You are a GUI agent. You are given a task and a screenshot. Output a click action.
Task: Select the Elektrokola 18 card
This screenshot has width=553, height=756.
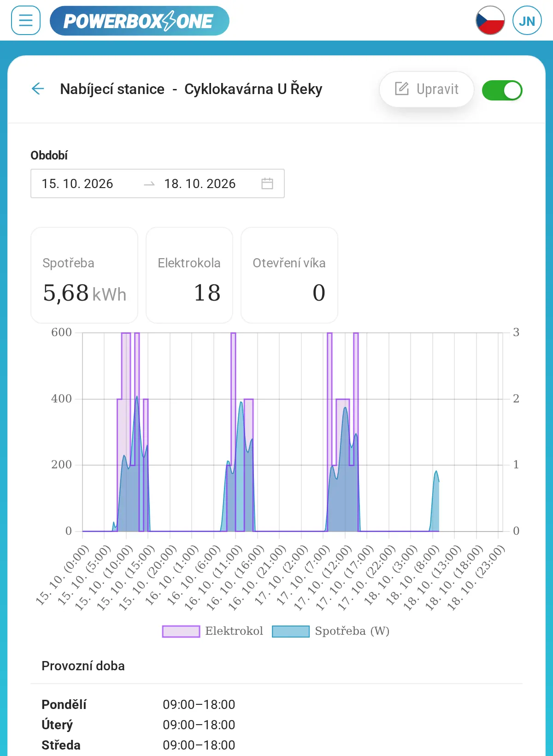coord(189,275)
